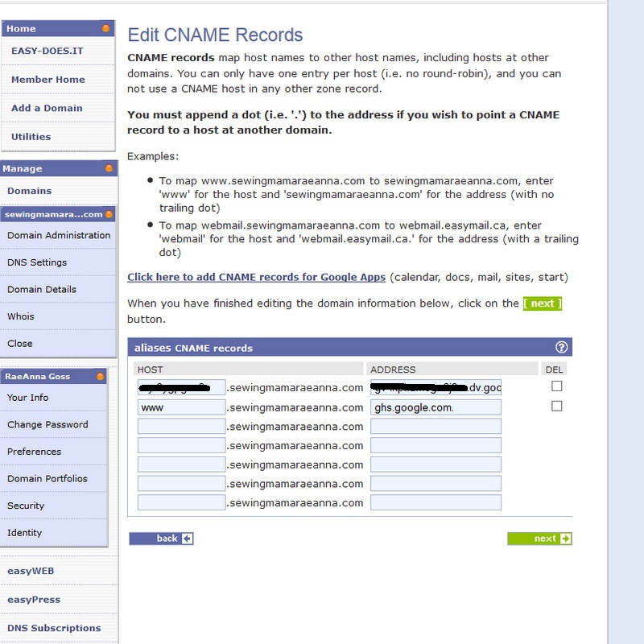Click the next arrow icon at bottom
The width and height of the screenshot is (644, 644).
pyautogui.click(x=566, y=539)
